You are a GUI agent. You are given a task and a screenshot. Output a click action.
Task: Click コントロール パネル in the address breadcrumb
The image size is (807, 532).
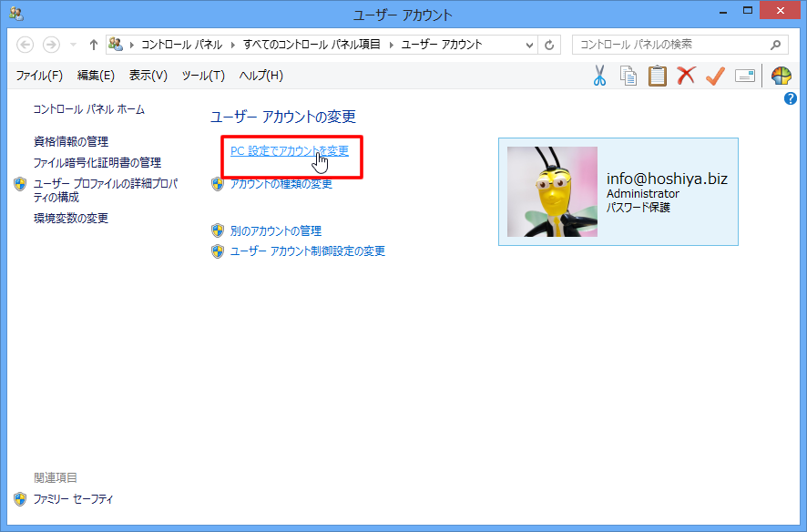tap(181, 45)
